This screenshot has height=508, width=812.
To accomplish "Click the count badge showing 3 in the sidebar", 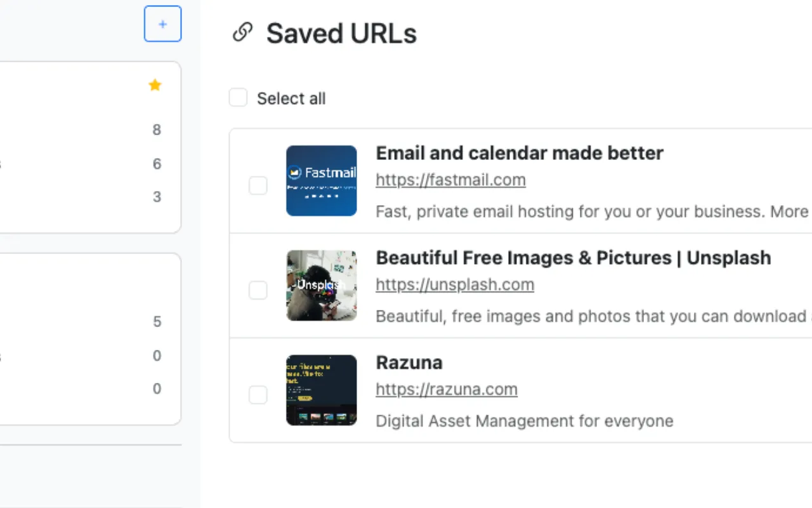I will pos(157,197).
